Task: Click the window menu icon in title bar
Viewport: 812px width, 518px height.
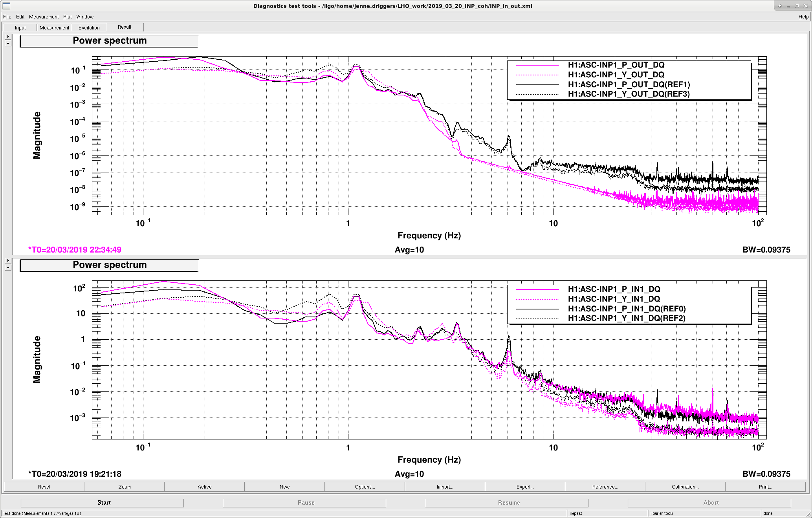Action: coord(6,5)
